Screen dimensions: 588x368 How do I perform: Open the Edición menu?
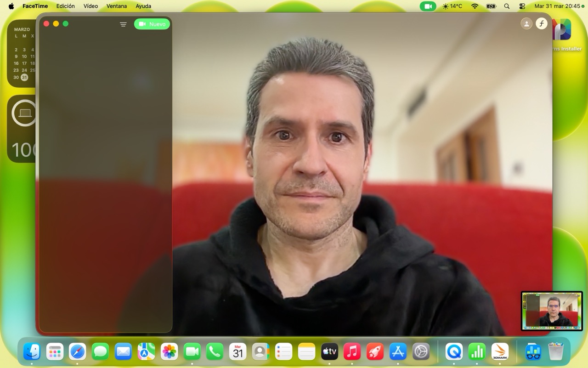tap(65, 6)
